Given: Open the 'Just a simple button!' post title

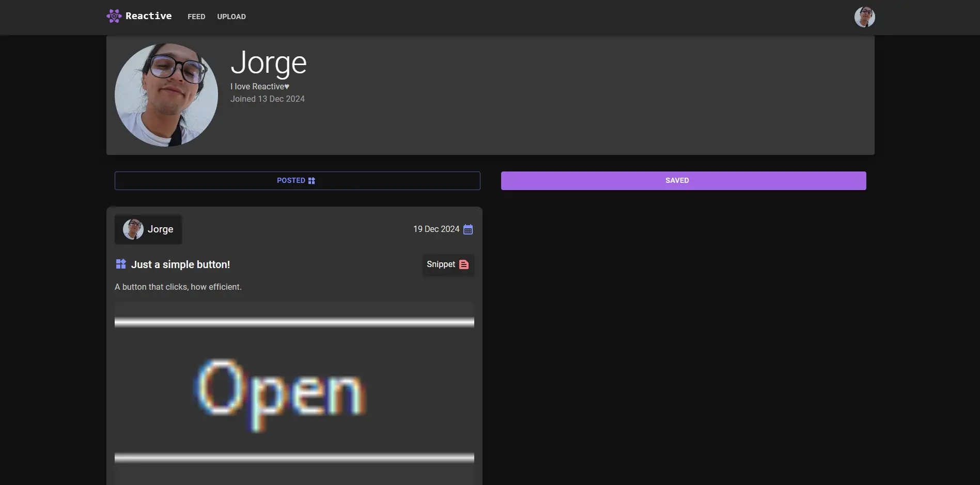Looking at the screenshot, I should (180, 264).
